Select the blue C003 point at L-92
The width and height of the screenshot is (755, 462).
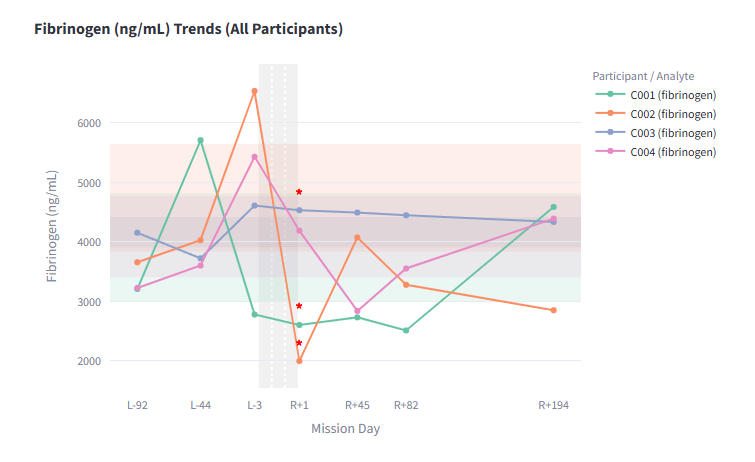tap(137, 233)
